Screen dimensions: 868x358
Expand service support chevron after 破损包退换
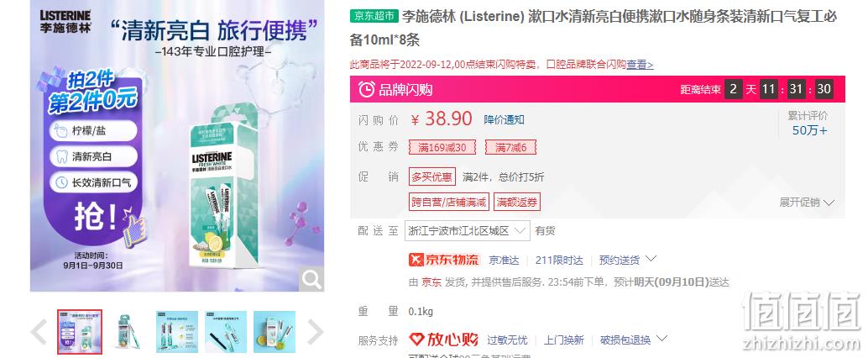coord(662,339)
